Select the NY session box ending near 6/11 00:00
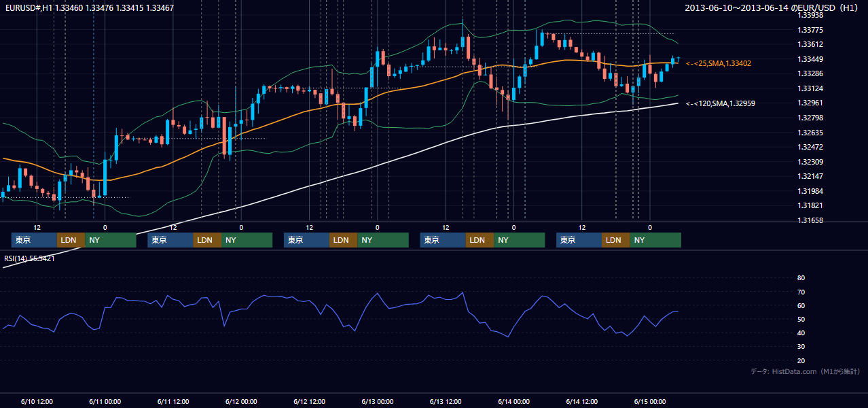Screen dimensions: 868x408 pyautogui.click(x=111, y=240)
